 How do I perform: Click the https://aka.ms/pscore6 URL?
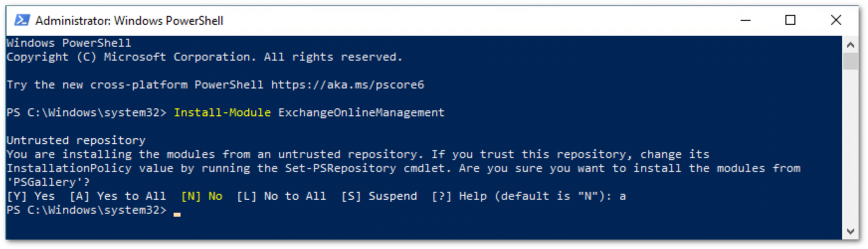[x=347, y=85]
